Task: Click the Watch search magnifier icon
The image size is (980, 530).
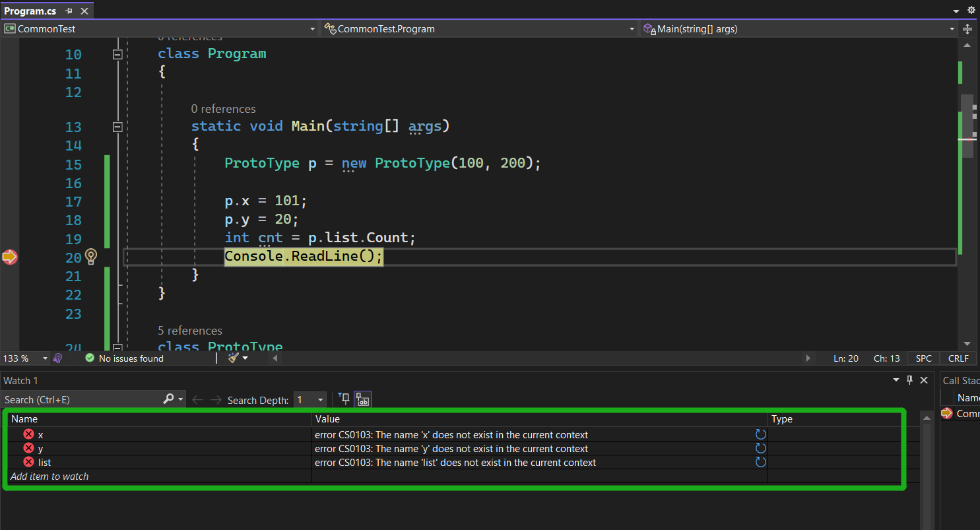Action: [168, 399]
